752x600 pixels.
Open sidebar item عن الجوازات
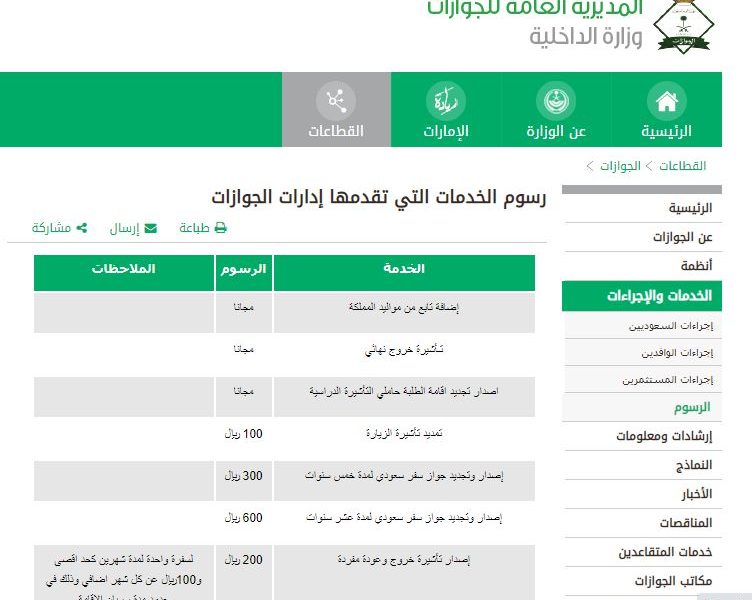coord(643,237)
